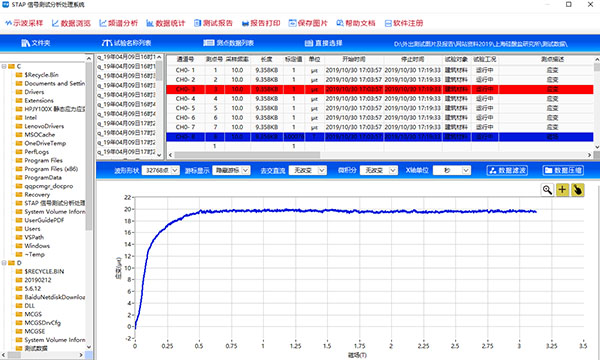Click 保存图片 save picture
Viewport: 600px width, 360px height.
click(x=308, y=23)
